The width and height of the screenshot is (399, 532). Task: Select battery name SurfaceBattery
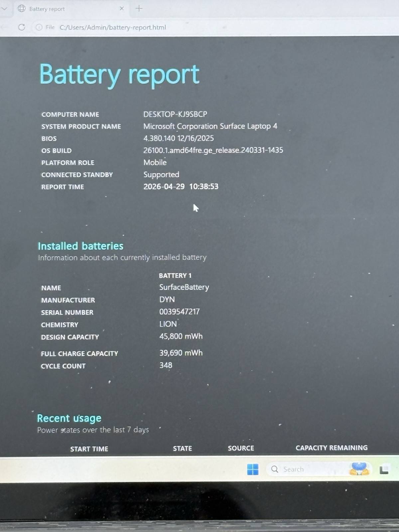point(184,287)
